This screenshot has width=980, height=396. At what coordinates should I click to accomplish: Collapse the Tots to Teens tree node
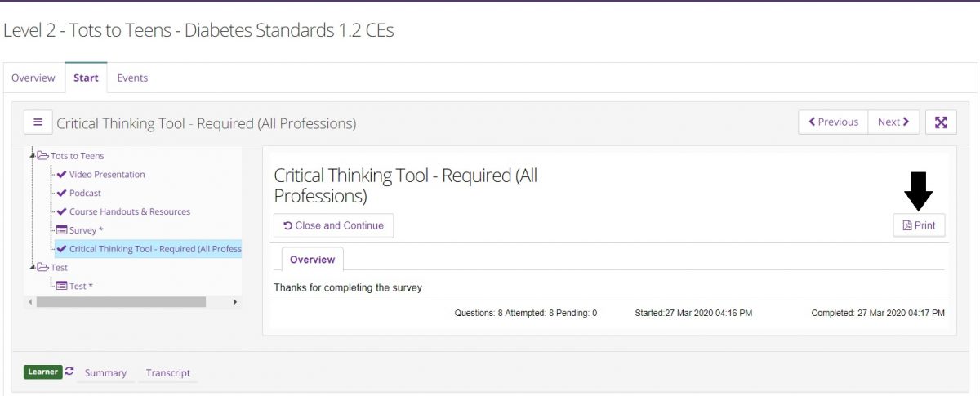click(x=33, y=156)
